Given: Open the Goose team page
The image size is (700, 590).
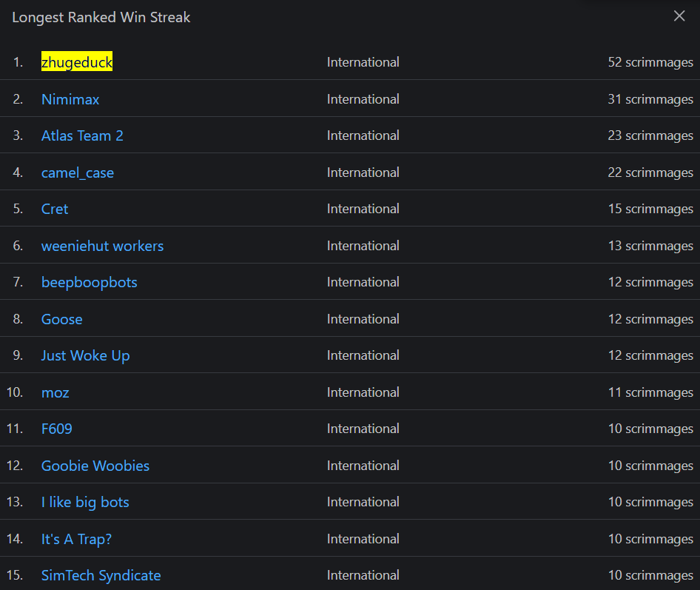Looking at the screenshot, I should click(x=61, y=318).
